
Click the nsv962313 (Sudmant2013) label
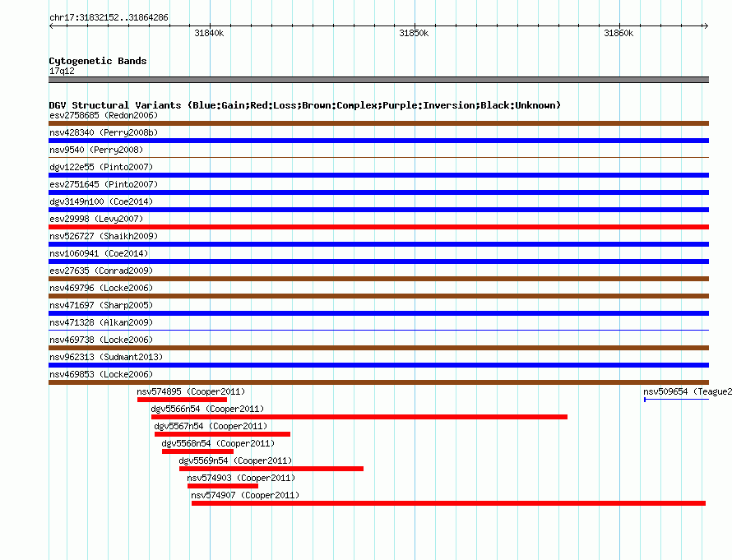[x=106, y=357]
